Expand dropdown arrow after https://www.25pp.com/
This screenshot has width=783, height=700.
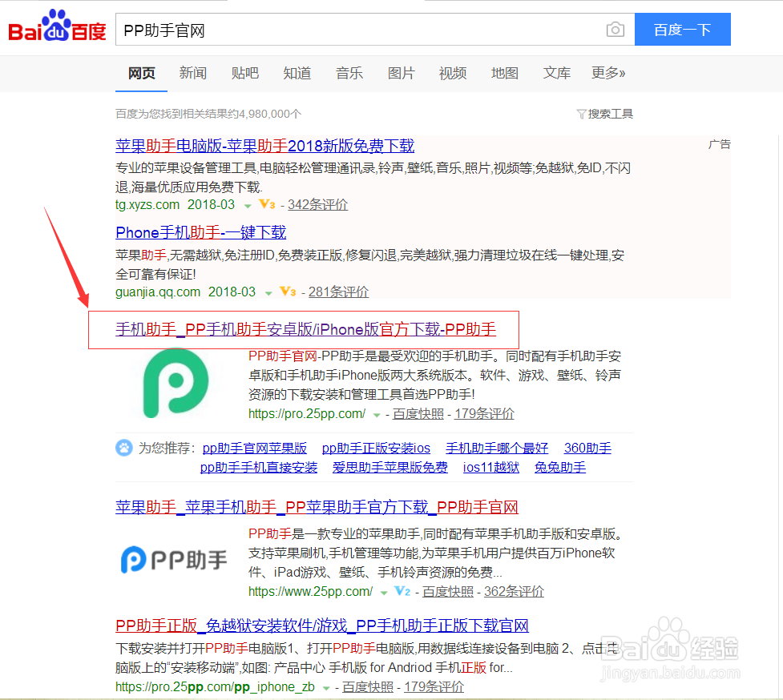384,593
